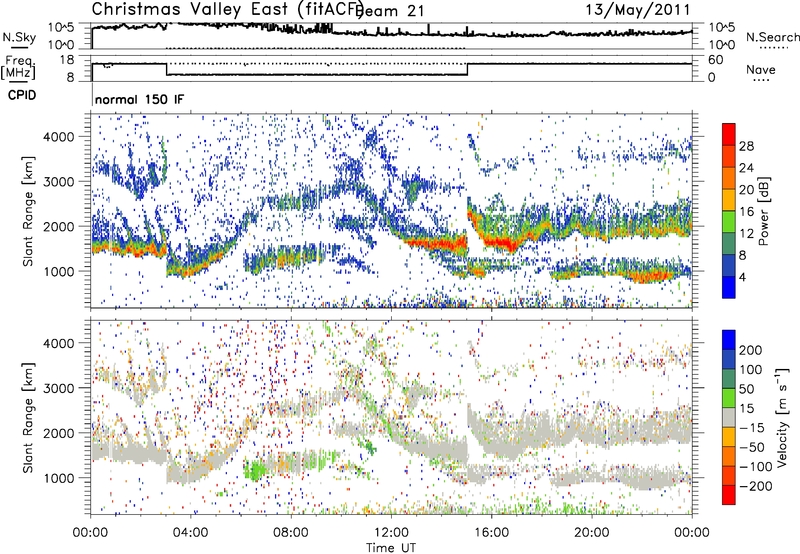
Task: Pick the light green 12–16 dB power segment
Action: pos(729,222)
